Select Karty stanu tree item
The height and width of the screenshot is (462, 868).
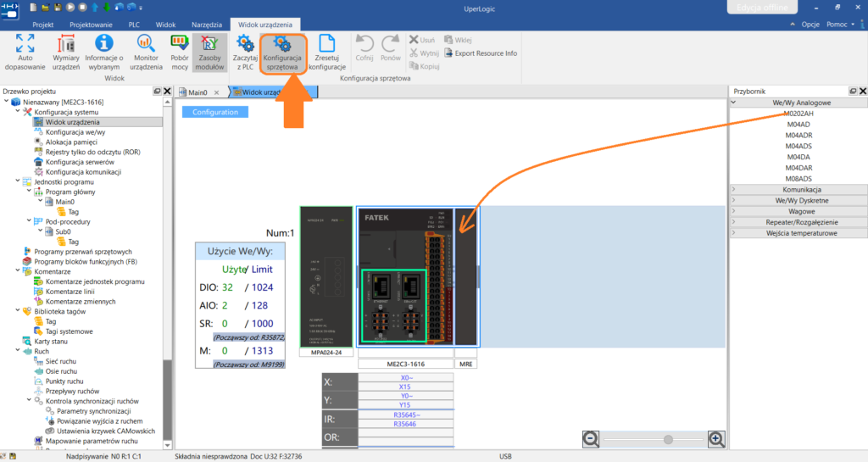coord(51,341)
